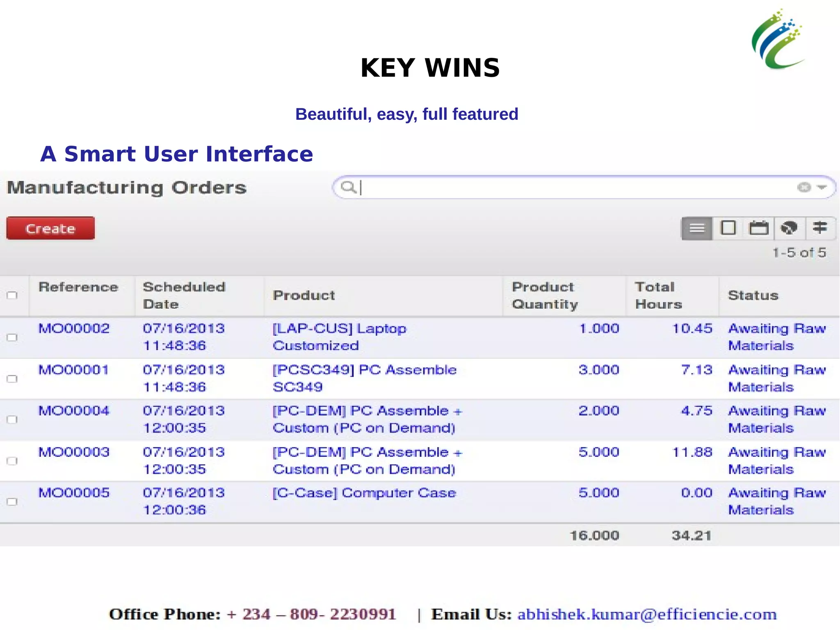
Task: Click quantity 2.000 cell
Action: 599,411
